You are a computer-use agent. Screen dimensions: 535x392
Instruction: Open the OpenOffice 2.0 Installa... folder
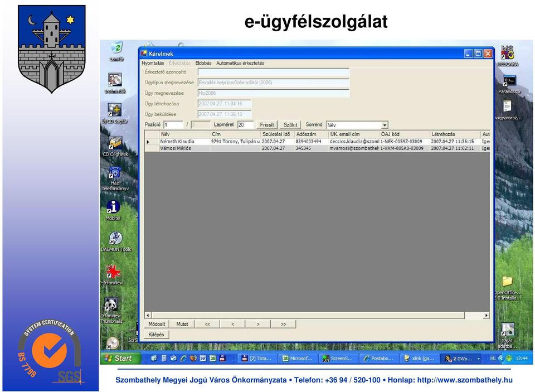tap(508, 288)
